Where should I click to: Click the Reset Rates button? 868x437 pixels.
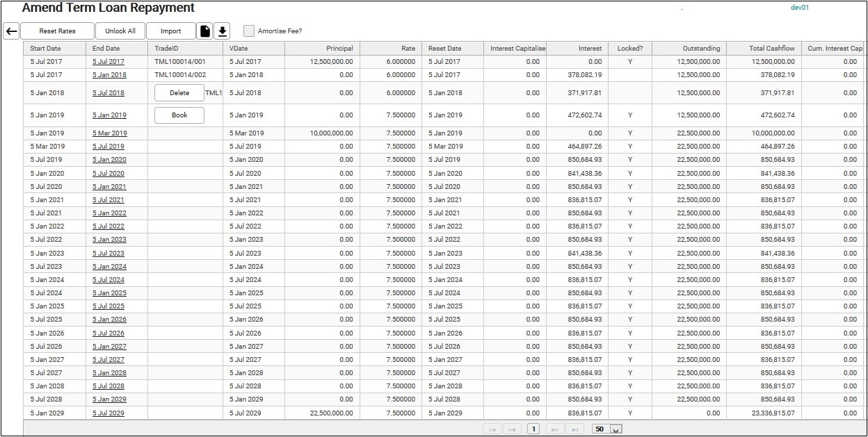[57, 31]
